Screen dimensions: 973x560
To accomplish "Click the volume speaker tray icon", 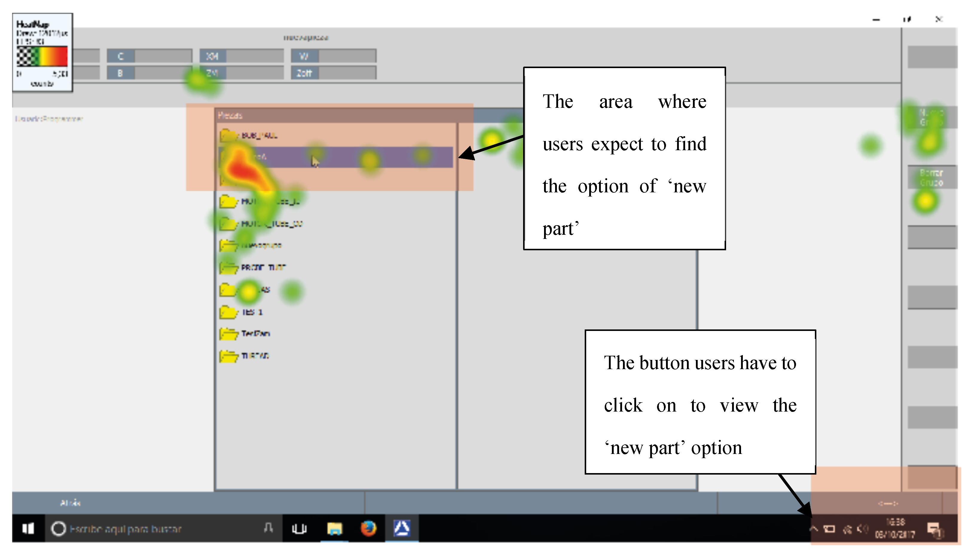I will 862,529.
